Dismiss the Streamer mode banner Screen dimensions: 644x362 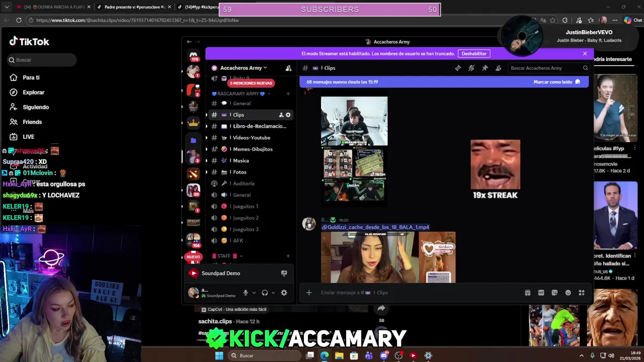tap(585, 53)
